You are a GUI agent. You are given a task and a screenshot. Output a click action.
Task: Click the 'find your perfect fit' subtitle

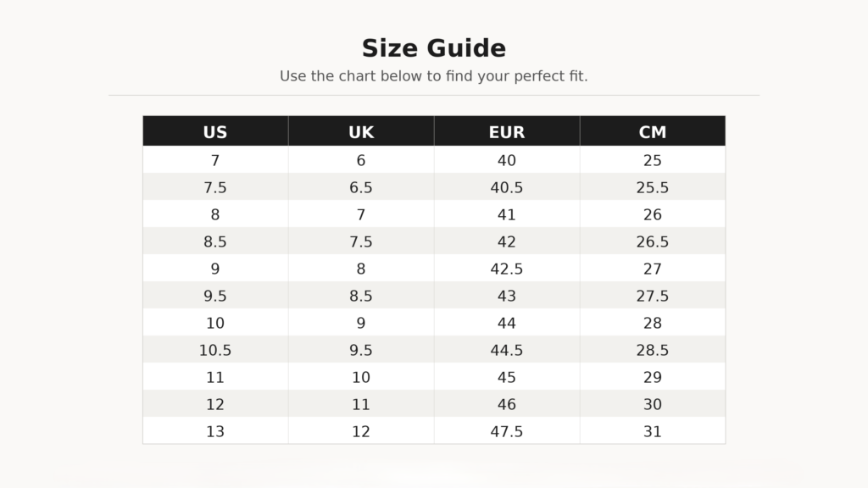coord(434,76)
